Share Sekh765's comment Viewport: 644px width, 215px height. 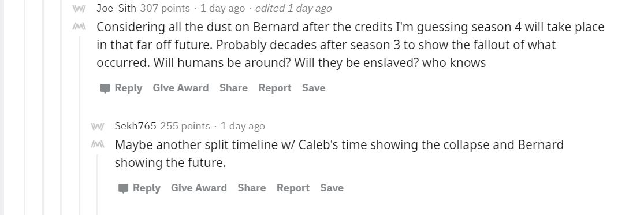[x=251, y=188]
